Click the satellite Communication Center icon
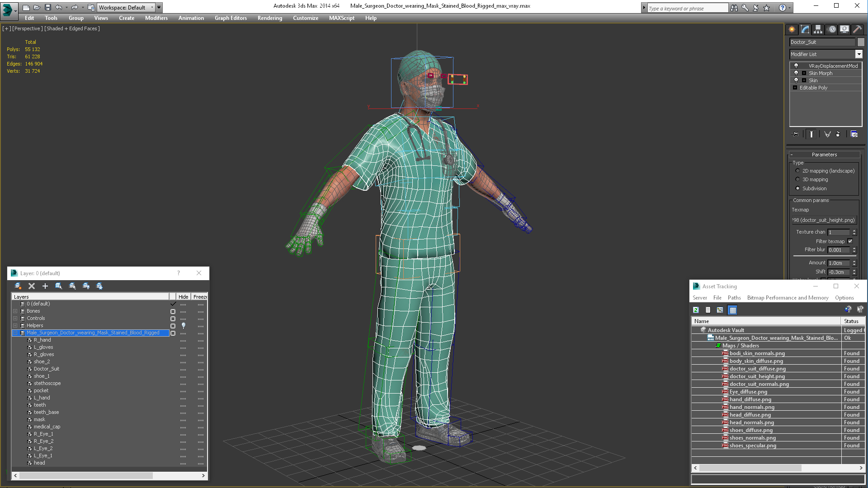The height and width of the screenshot is (488, 868). 756,8
